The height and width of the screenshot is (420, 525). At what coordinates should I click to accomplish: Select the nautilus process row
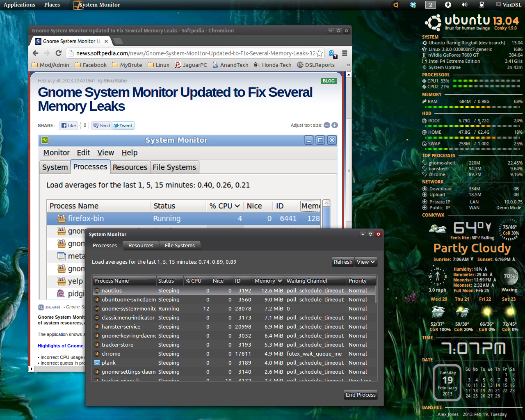[234, 290]
